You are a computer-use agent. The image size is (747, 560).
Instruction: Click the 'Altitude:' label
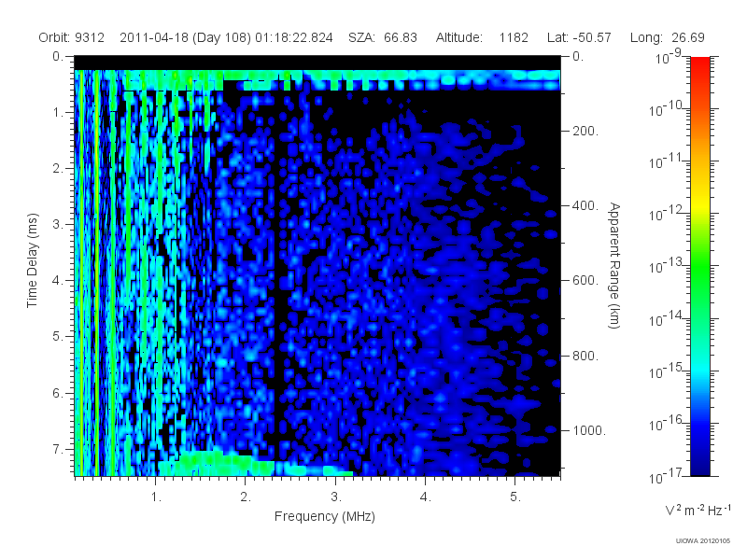click(459, 37)
